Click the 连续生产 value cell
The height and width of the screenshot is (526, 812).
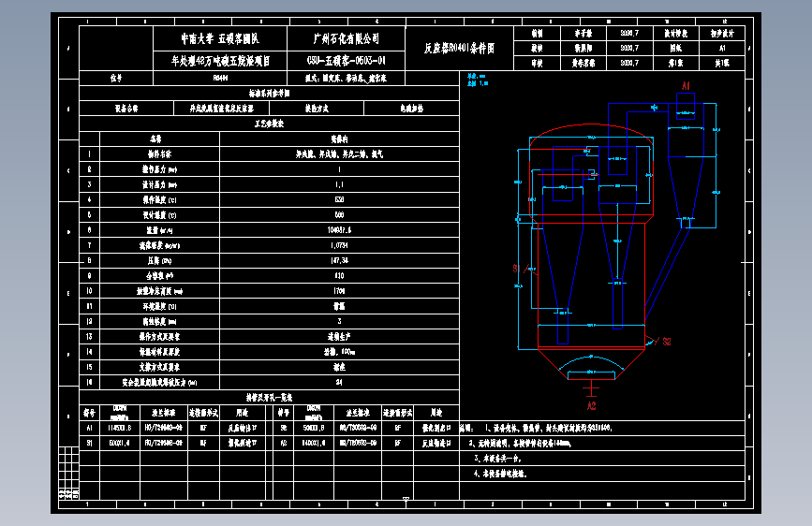point(339,337)
